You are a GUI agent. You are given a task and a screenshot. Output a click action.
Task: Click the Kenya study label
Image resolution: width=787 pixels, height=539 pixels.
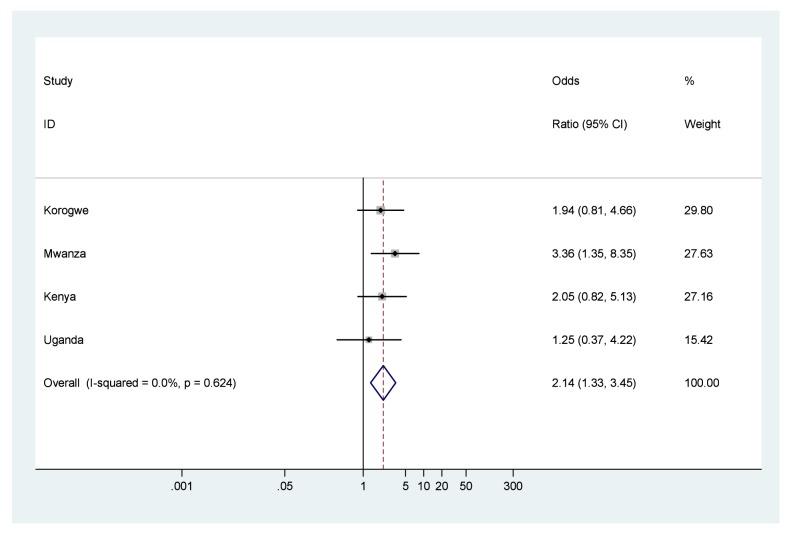coord(60,297)
